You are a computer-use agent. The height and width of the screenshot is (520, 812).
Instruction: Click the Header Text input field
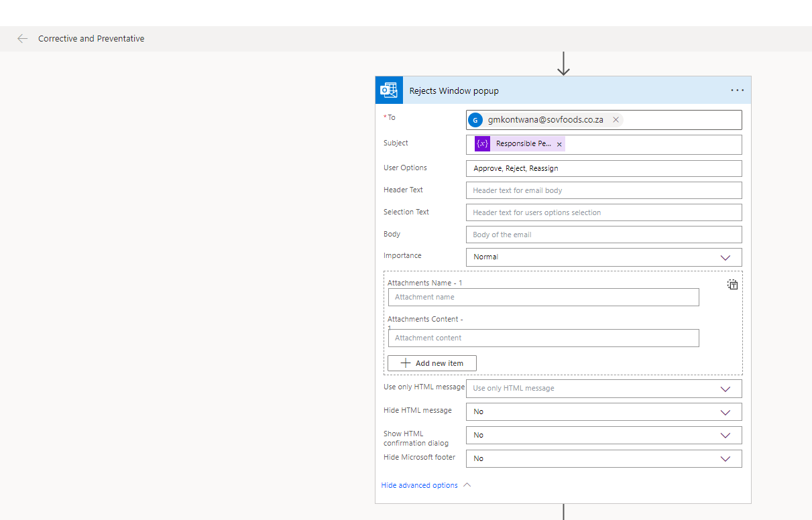coord(603,190)
